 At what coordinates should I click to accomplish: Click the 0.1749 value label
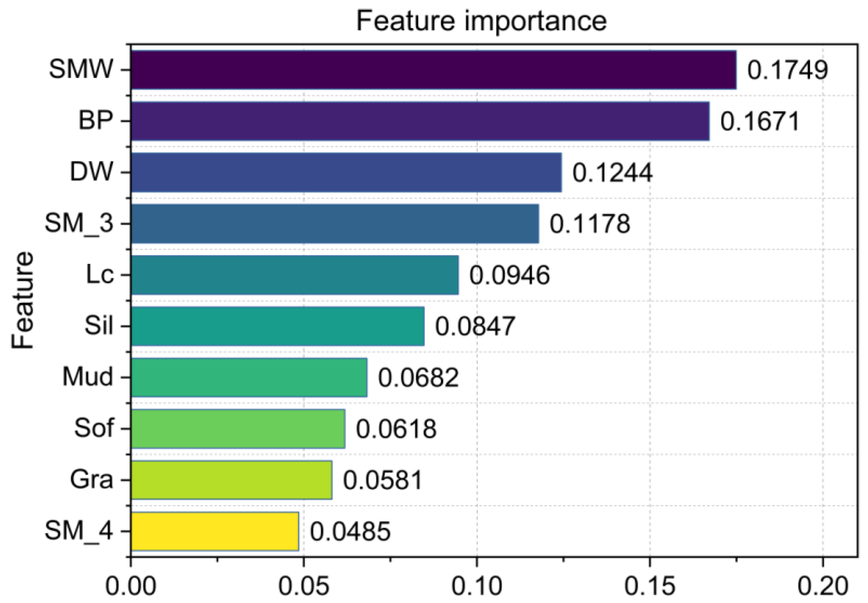tap(788, 70)
